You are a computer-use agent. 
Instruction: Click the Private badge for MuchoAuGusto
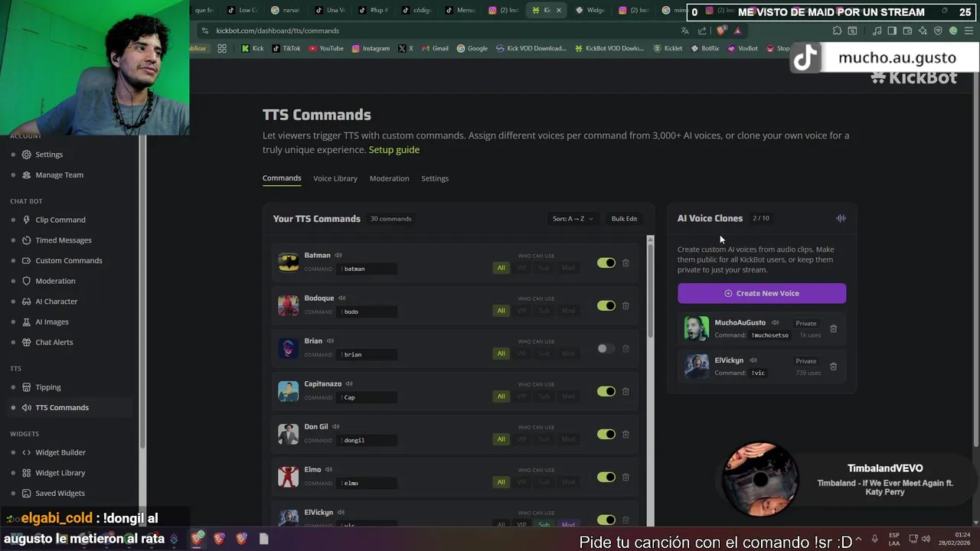(x=806, y=324)
